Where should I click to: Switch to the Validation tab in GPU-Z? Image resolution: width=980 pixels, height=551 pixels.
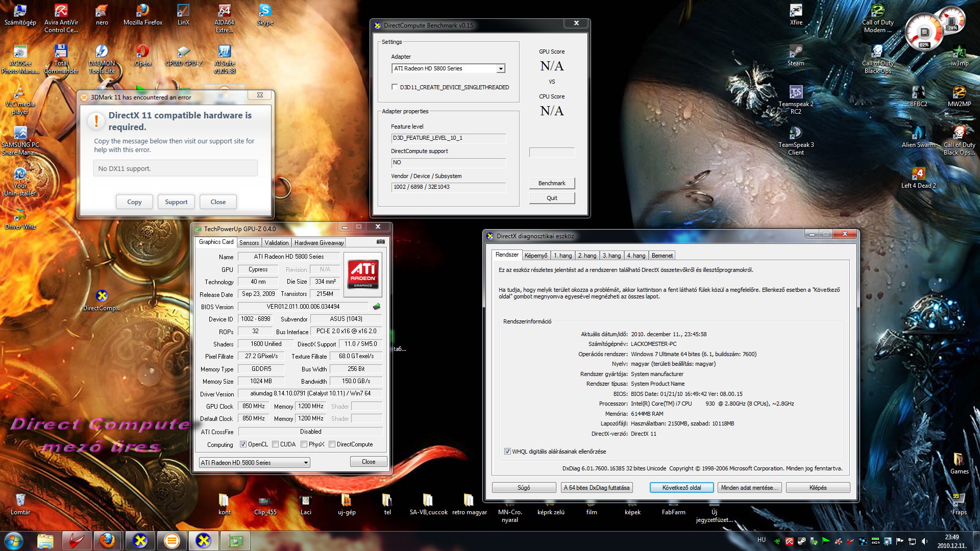[277, 243]
